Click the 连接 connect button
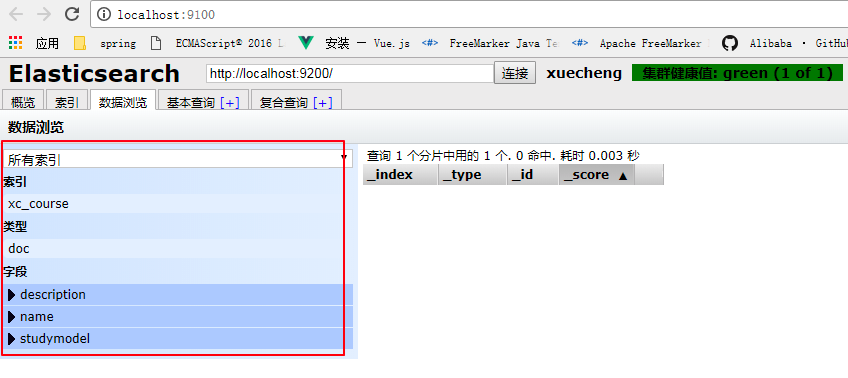The width and height of the screenshot is (848, 378). click(x=515, y=73)
